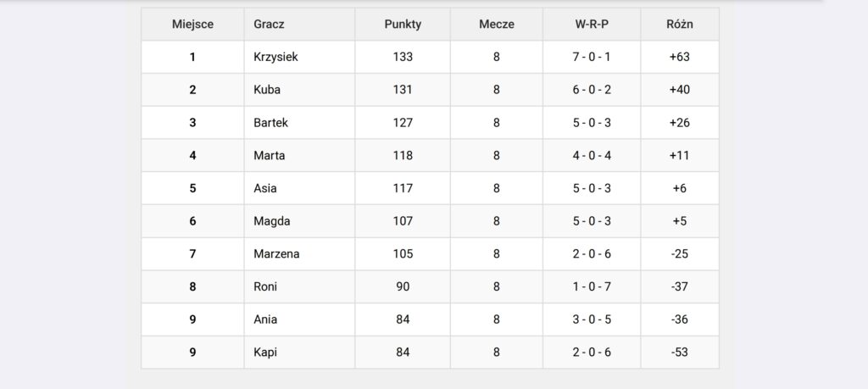Select the +40 difference value for Kuba
Viewport: 868px width, 389px height.
679,90
